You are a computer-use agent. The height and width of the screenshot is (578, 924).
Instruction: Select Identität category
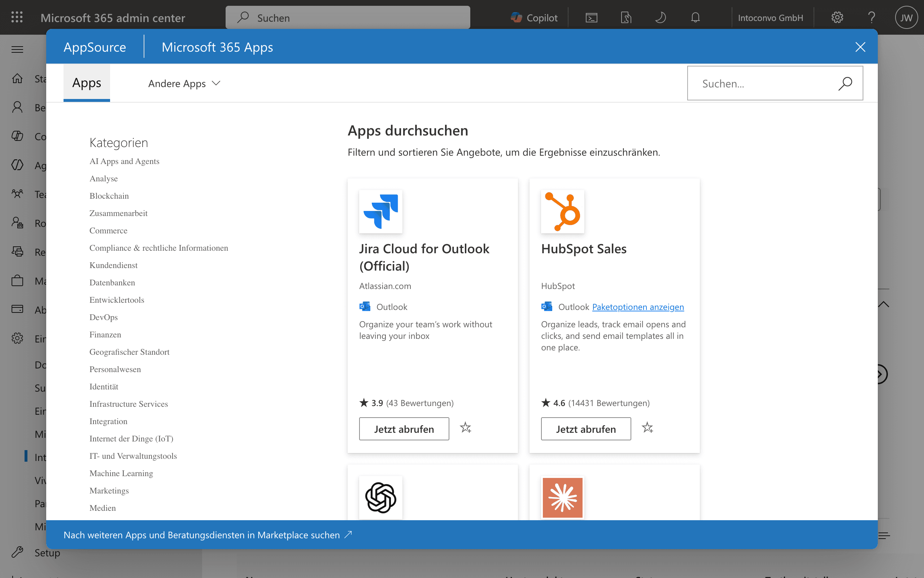click(x=104, y=387)
